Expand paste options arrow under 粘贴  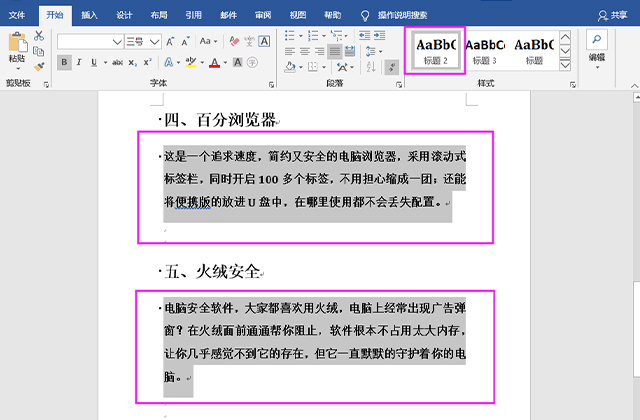point(18,69)
